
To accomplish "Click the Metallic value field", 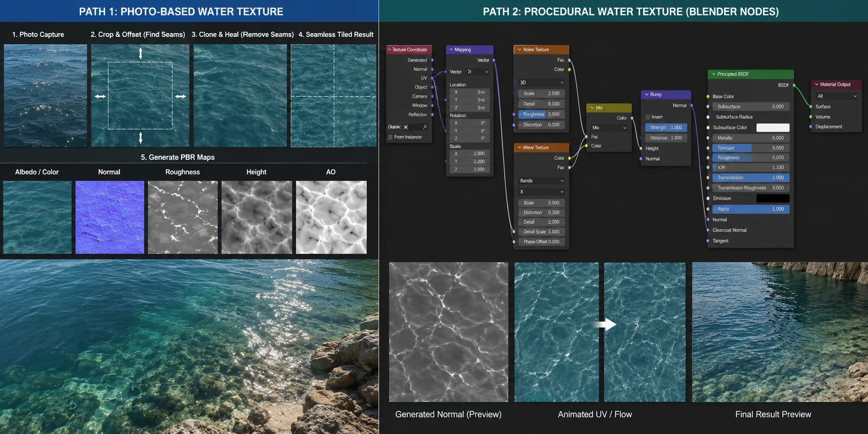I will pos(751,138).
